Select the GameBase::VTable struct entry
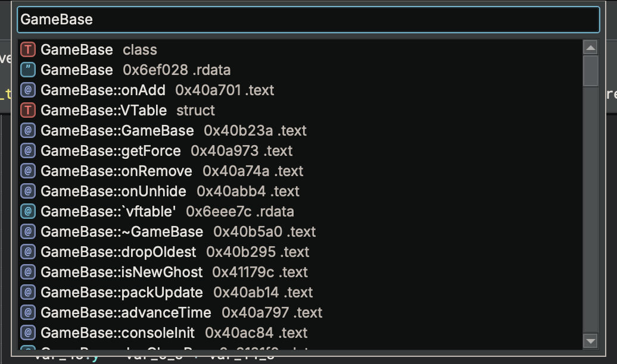617x364 pixels. click(107, 111)
